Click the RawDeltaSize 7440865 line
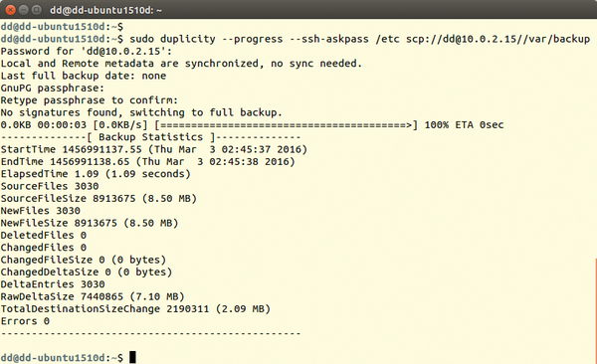This screenshot has width=597, height=364. tap(93, 296)
